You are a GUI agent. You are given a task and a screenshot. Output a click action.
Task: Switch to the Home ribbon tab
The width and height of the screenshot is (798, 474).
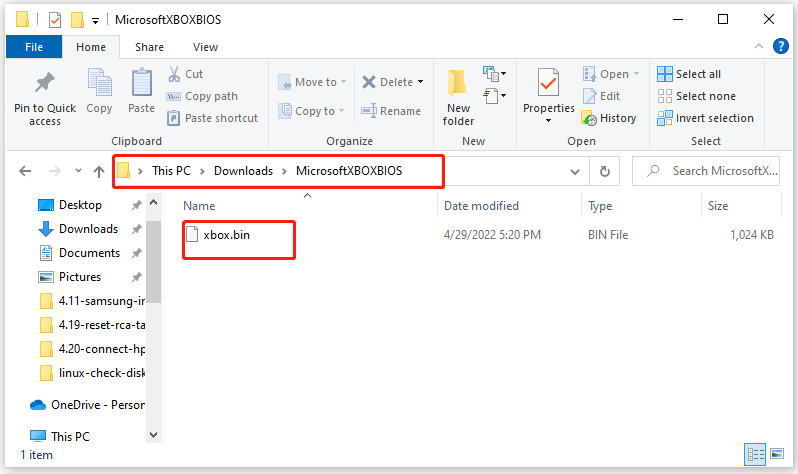point(91,47)
